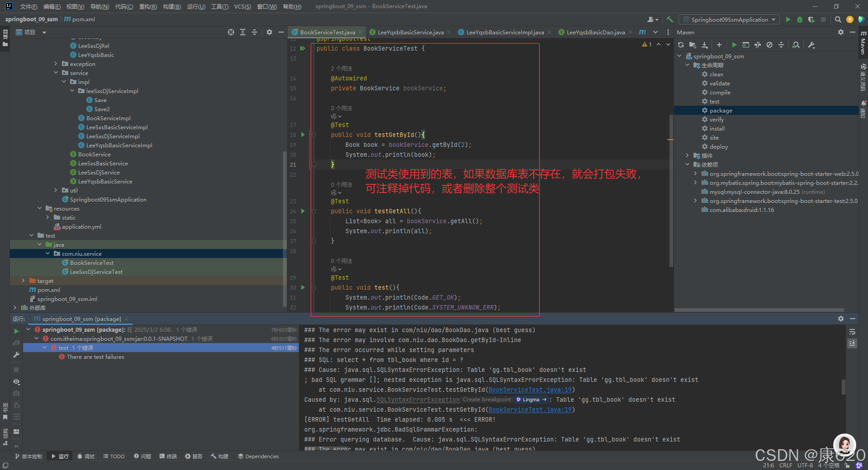This screenshot has width=868, height=470.
Task: Click the Download Sources icon in Maven panel
Action: click(705, 45)
